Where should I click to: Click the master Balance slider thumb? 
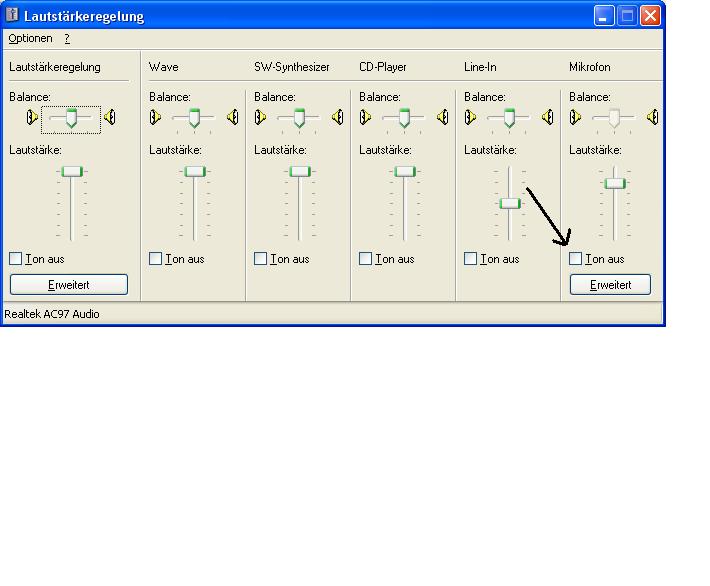click(71, 118)
